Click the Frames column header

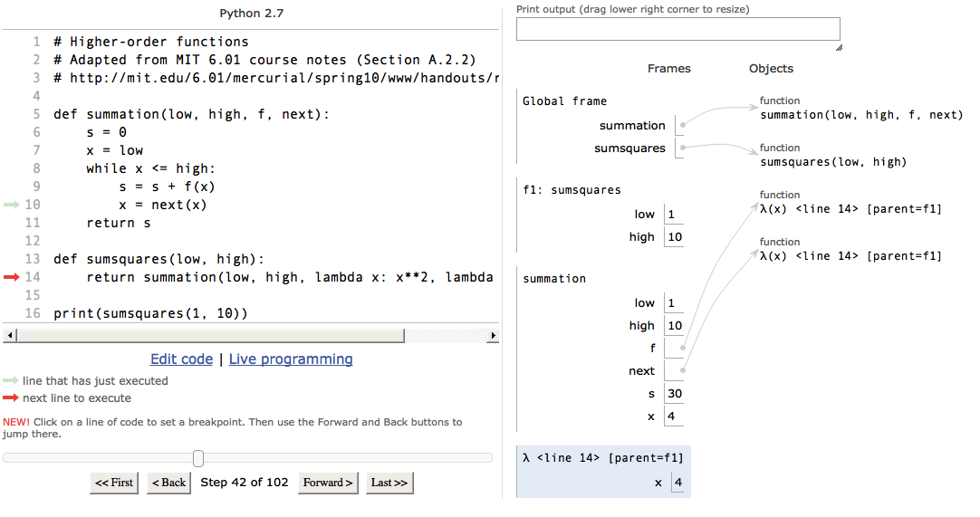(x=668, y=68)
